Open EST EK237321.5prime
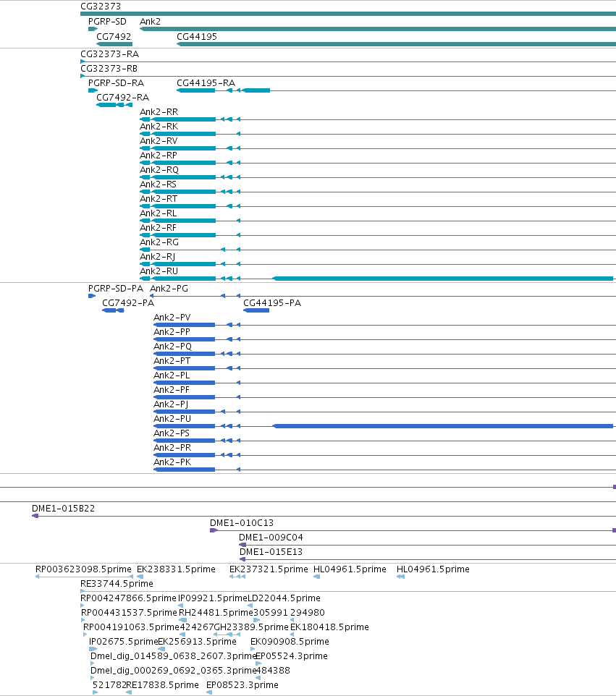This screenshot has width=616, height=696. coord(269,569)
